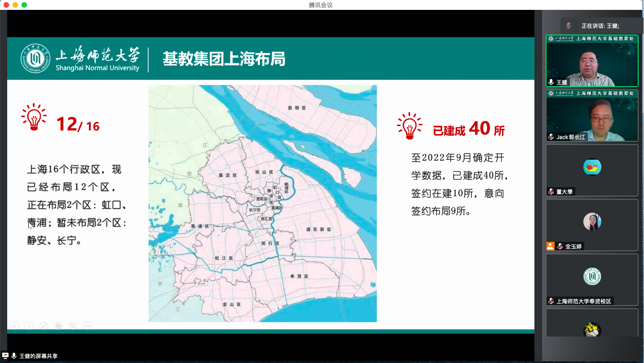Click the green microphone icon beside 王健的屏幕共享
Screen dimensions: 644x363
14,356
